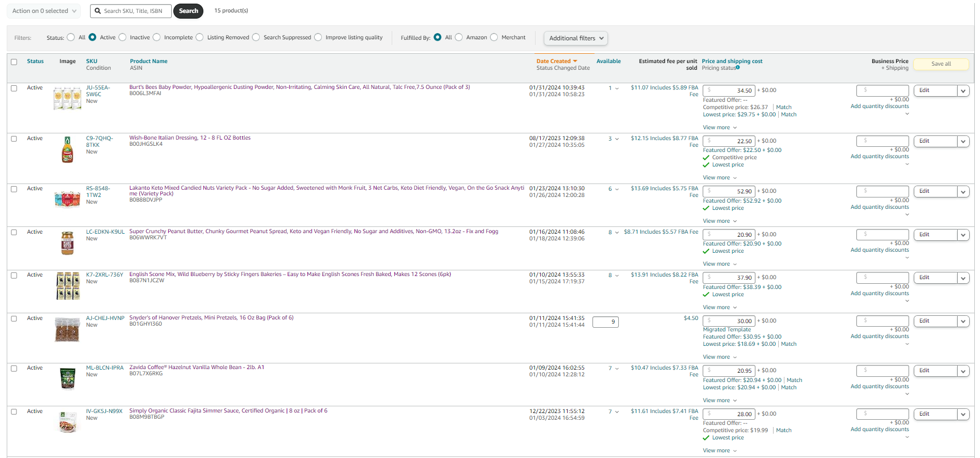Click the search magnifier icon

pyautogui.click(x=97, y=11)
